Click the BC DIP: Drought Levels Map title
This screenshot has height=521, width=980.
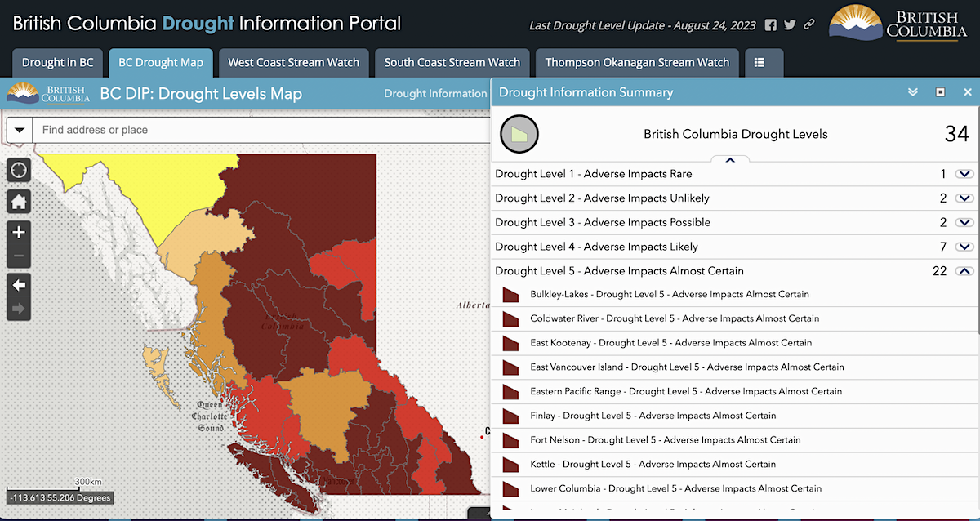pos(201,93)
